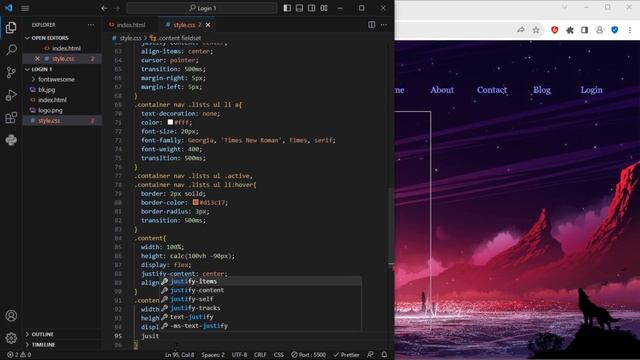The width and height of the screenshot is (640, 360).
Task: Open the VS Code hamburger menu
Action: coord(25,8)
